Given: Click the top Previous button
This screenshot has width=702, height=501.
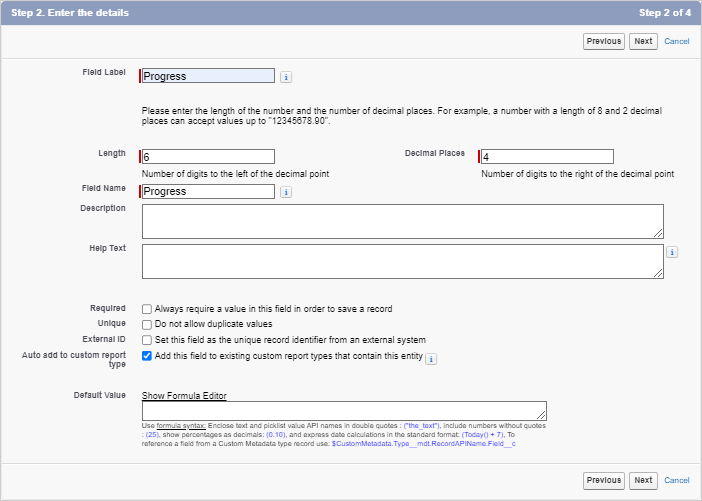Looking at the screenshot, I should 604,41.
